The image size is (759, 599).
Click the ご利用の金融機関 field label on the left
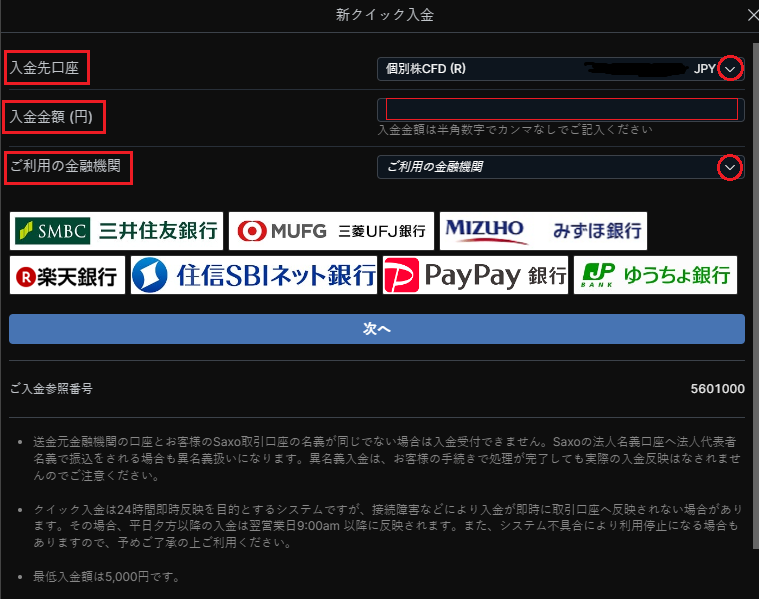pyautogui.click(x=65, y=166)
